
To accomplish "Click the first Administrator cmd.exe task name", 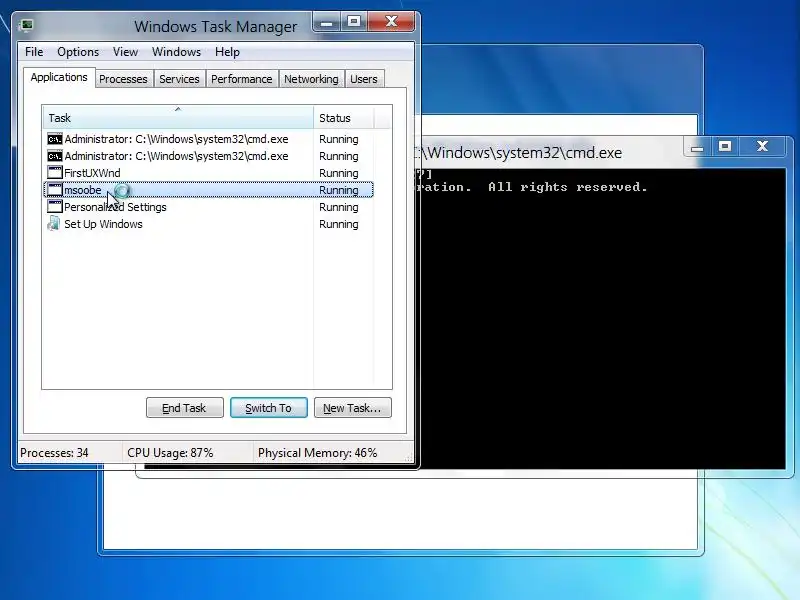I will 177,139.
